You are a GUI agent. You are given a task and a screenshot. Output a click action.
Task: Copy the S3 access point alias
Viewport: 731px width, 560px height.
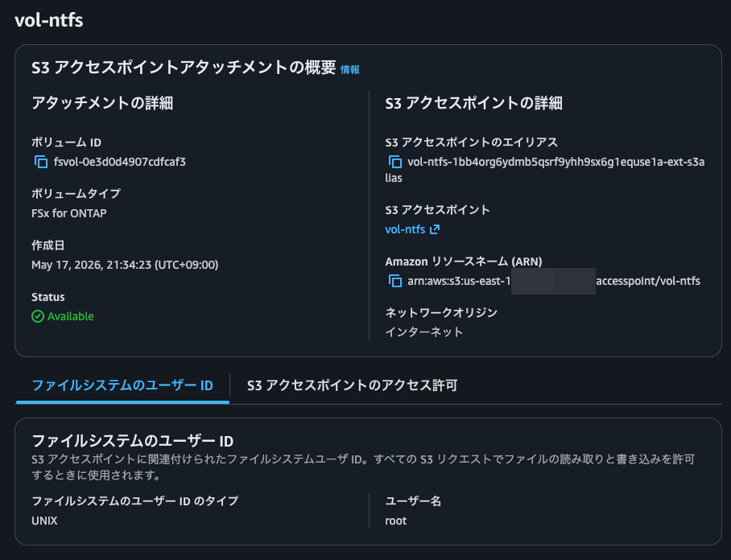click(x=394, y=163)
